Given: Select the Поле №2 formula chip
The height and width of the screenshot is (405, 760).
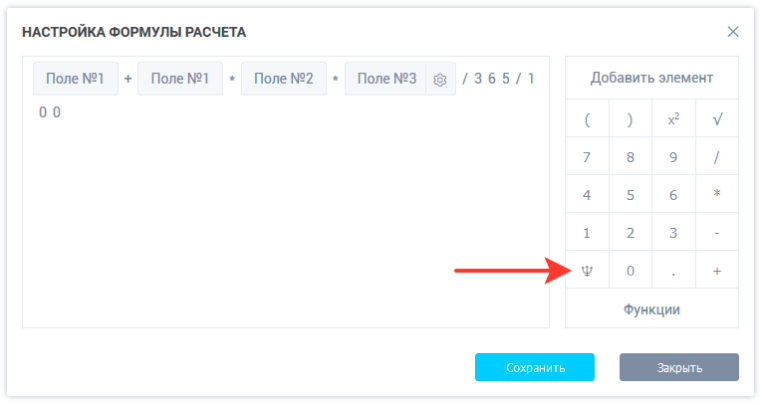Looking at the screenshot, I should [284, 79].
